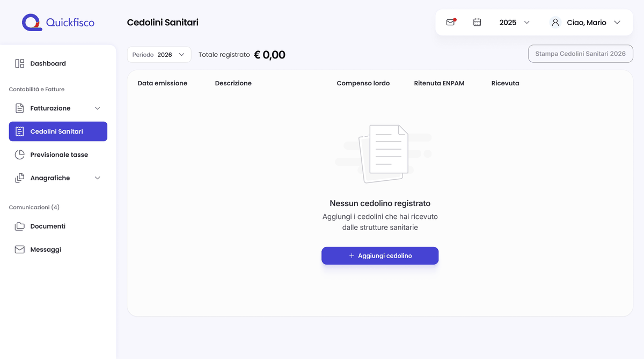Click the Messaggi envelope icon
The image size is (644, 359).
tap(20, 250)
